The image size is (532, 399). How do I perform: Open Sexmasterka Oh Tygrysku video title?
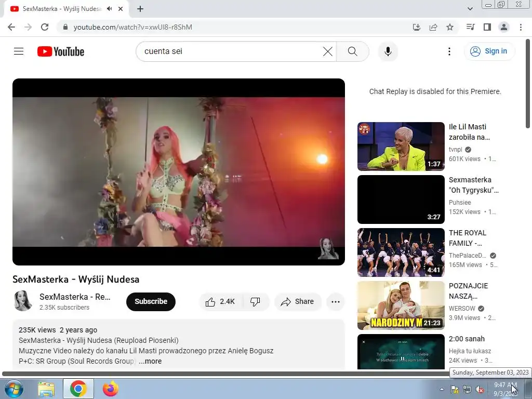(474, 185)
